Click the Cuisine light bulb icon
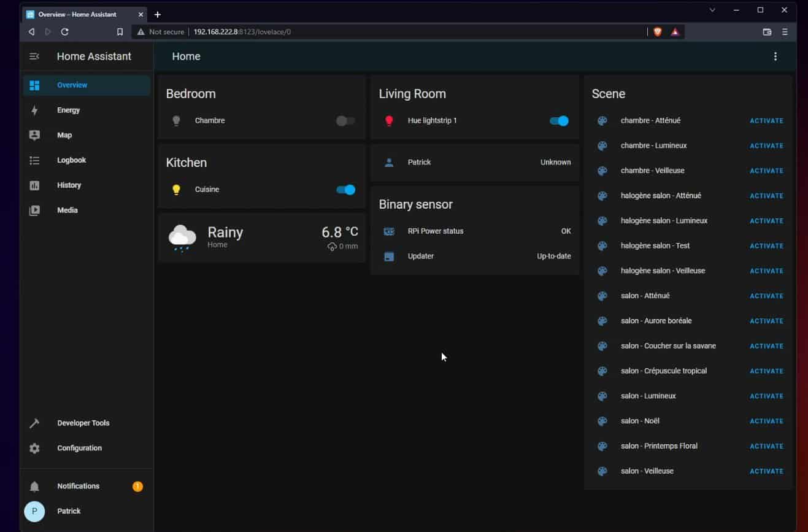The width and height of the screenshot is (808, 532). tap(176, 190)
